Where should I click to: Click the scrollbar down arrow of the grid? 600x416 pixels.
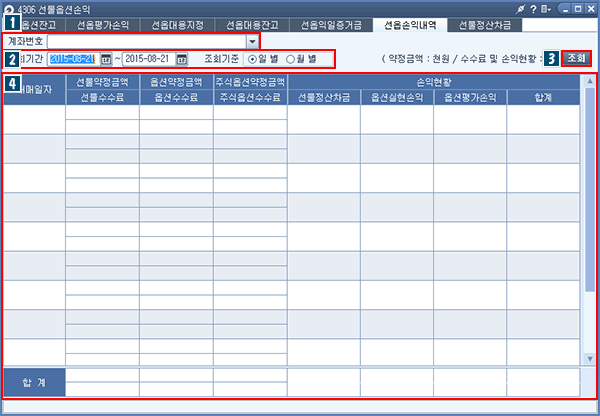pos(589,359)
